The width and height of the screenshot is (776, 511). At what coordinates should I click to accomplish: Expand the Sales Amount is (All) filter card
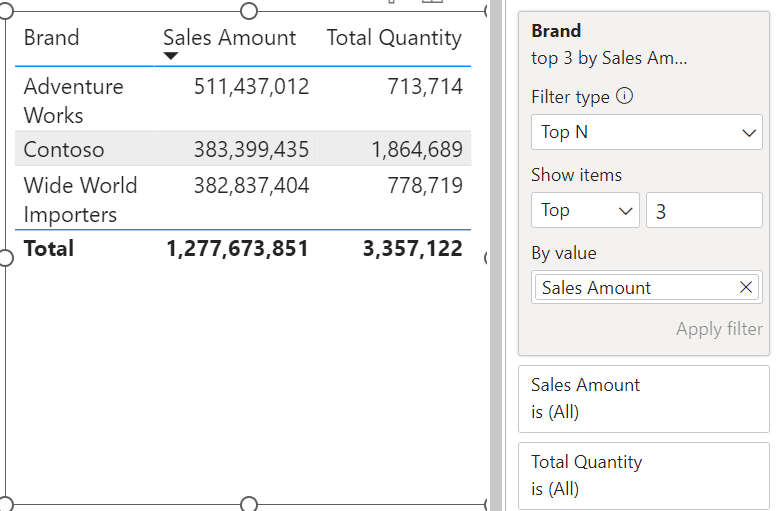point(643,398)
